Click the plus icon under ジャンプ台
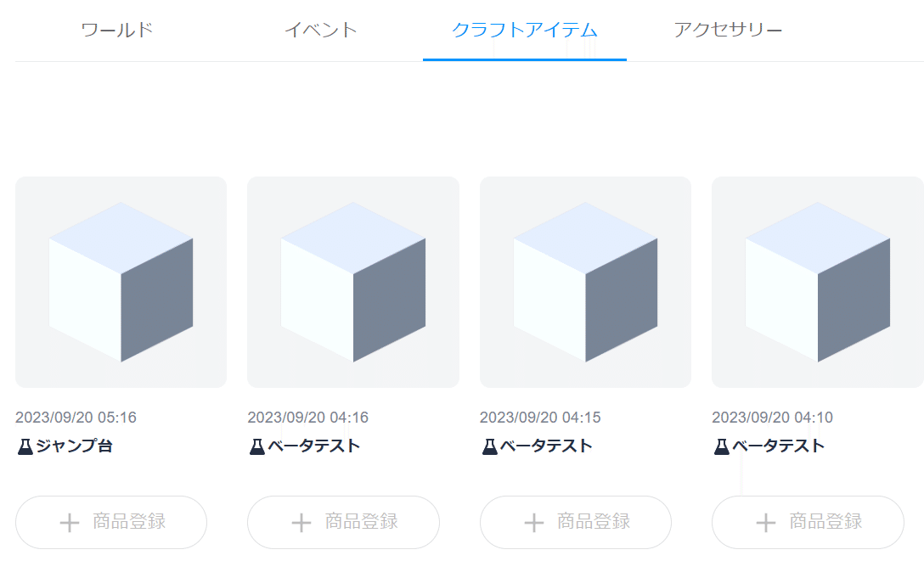The height and width of the screenshot is (561, 924). coord(70,522)
